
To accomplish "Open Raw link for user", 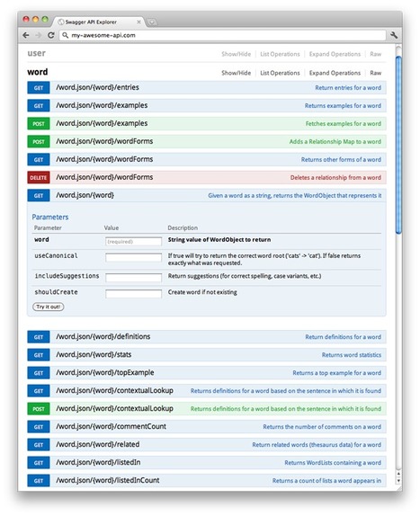I will click(375, 54).
